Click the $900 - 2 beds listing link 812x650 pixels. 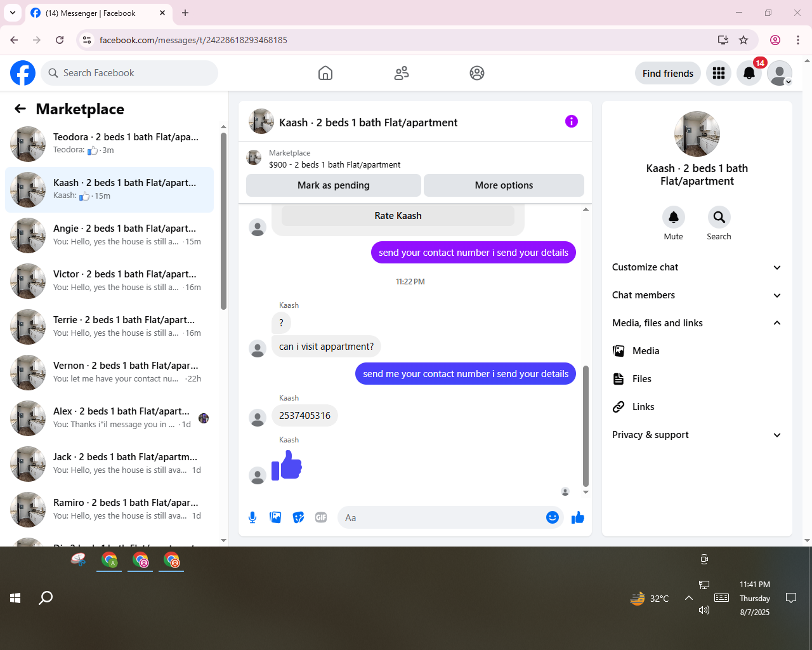(x=334, y=164)
